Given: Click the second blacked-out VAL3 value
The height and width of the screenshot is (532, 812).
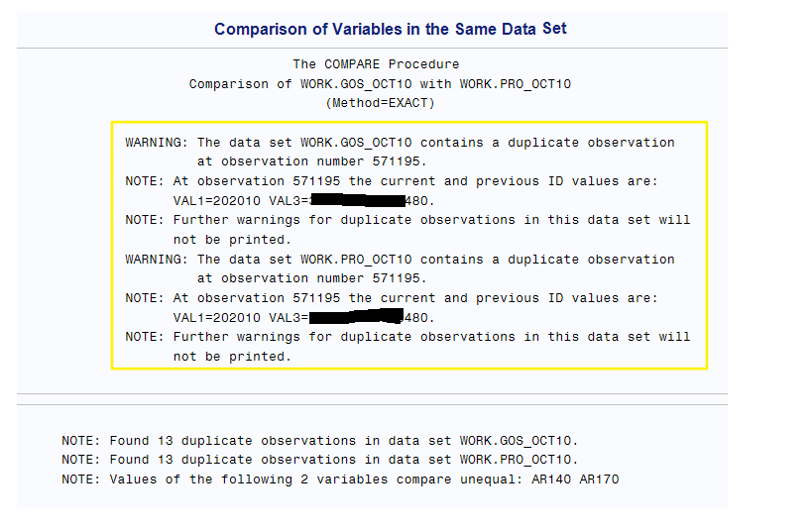Looking at the screenshot, I should tap(355, 318).
